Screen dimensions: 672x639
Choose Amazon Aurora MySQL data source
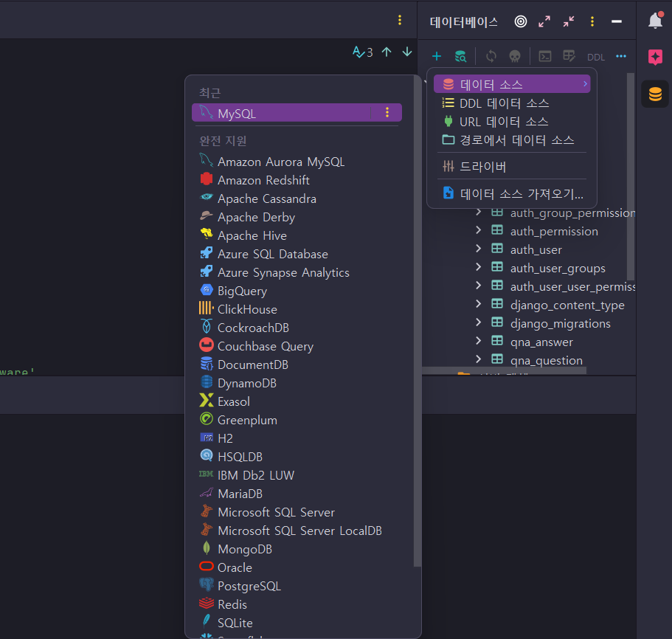297,162
